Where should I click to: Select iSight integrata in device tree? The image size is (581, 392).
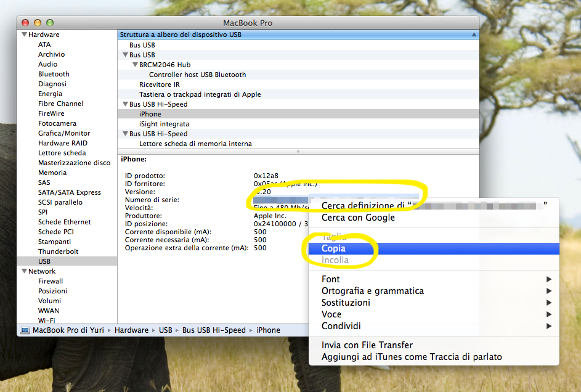[298, 124]
